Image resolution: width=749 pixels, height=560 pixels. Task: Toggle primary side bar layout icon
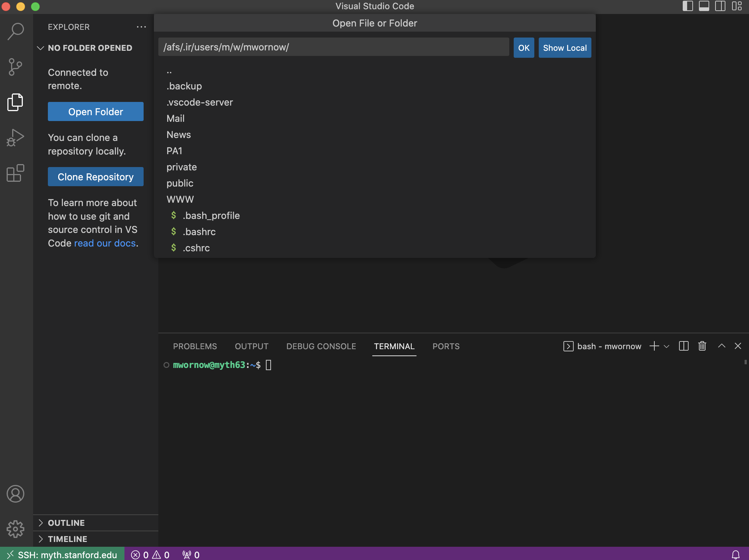(688, 6)
